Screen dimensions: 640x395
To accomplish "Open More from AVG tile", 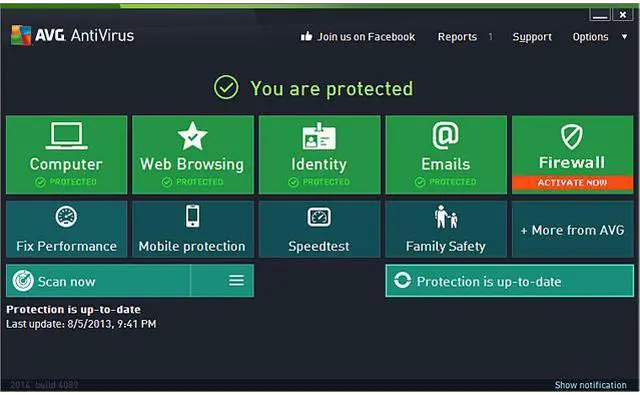I will (572, 229).
